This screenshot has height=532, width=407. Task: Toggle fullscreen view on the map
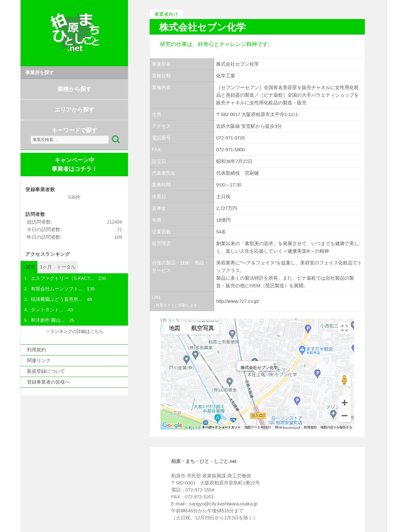click(345, 328)
